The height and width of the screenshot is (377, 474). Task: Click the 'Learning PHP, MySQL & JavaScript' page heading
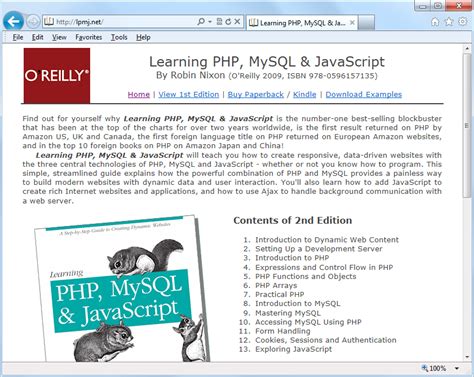(x=267, y=62)
